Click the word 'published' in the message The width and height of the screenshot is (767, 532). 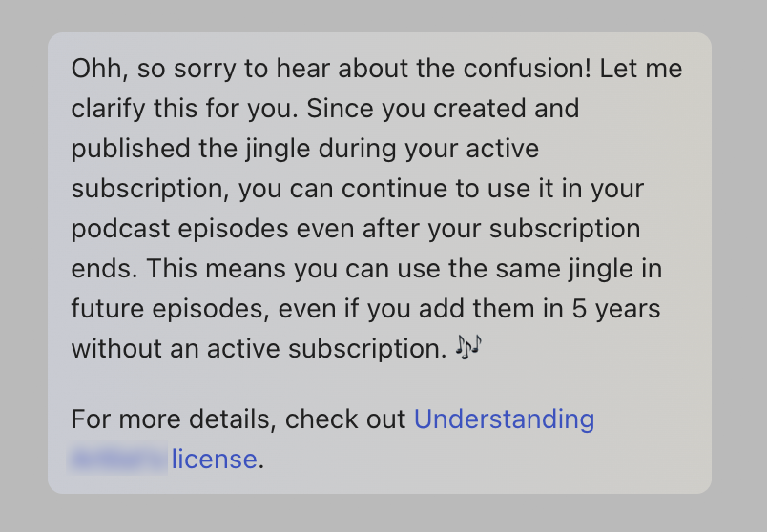131,149
